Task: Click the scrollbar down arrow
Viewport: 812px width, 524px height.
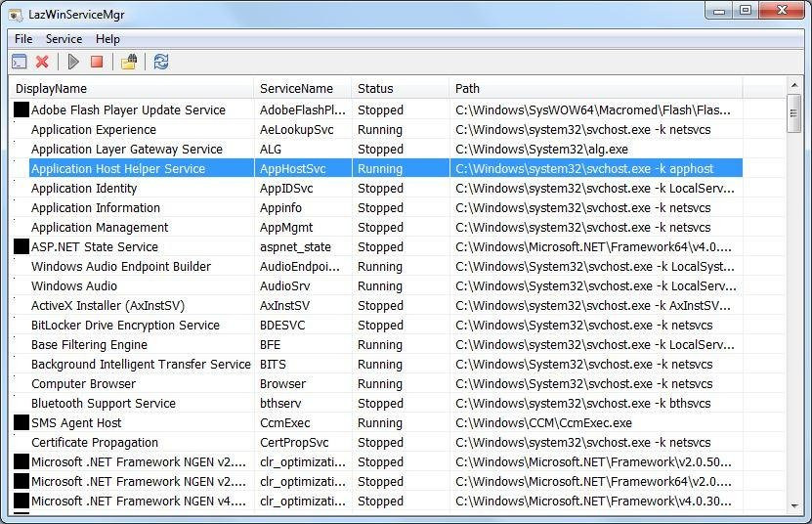Action: [x=793, y=505]
